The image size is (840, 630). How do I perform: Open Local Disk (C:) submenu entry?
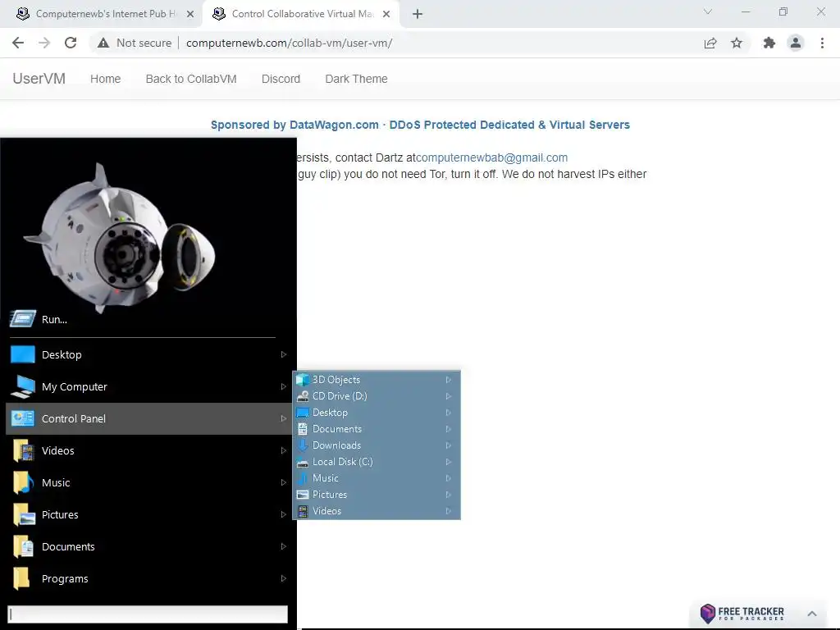tap(377, 462)
